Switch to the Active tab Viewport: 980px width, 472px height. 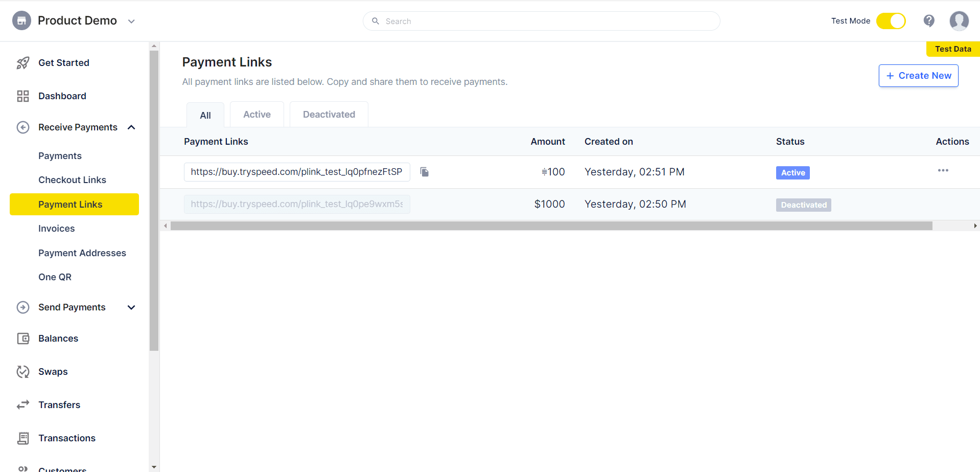coord(256,114)
